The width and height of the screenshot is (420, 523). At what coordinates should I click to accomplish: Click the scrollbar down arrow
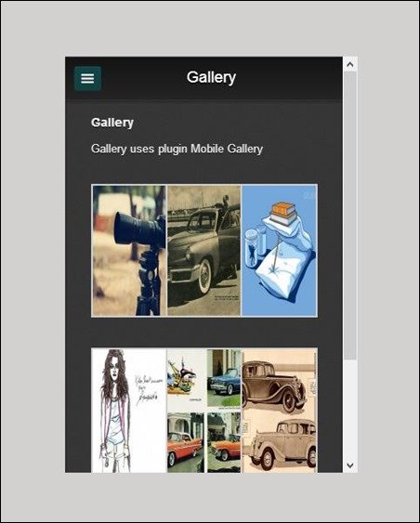pyautogui.click(x=350, y=465)
